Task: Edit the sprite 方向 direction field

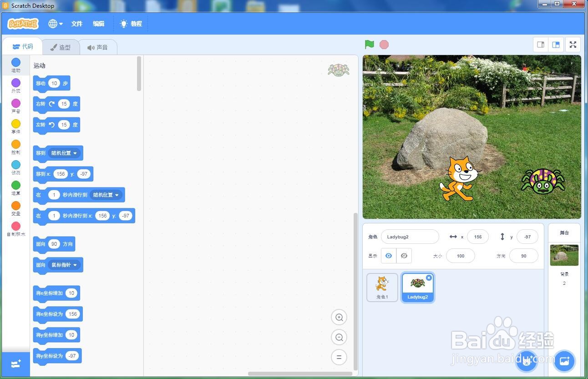Action: (524, 256)
